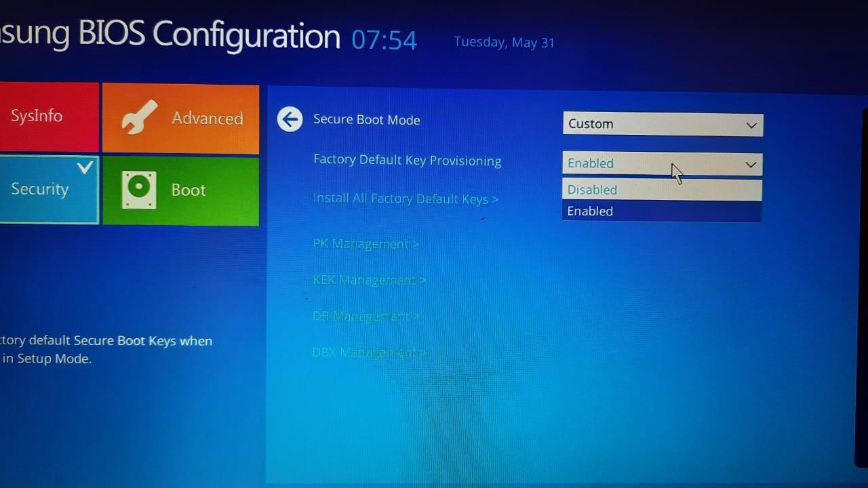Click the wrench icon on the Advanced tile

139,117
